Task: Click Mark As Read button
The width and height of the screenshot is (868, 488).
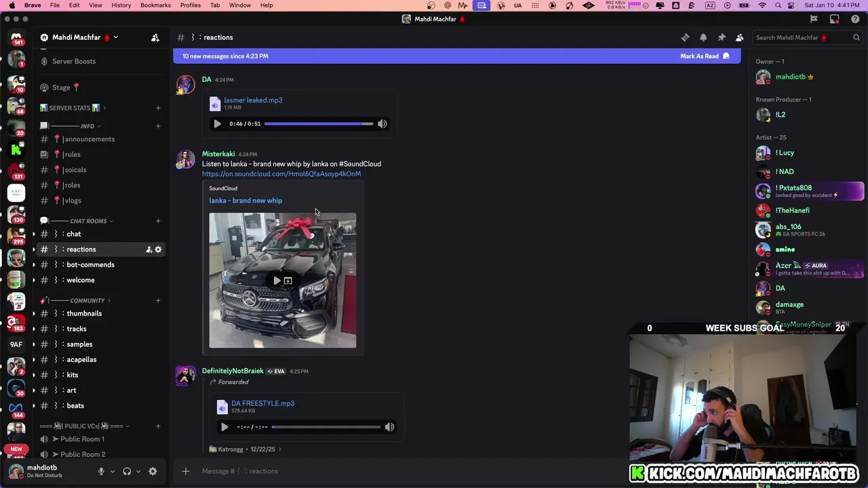Action: tap(705, 56)
